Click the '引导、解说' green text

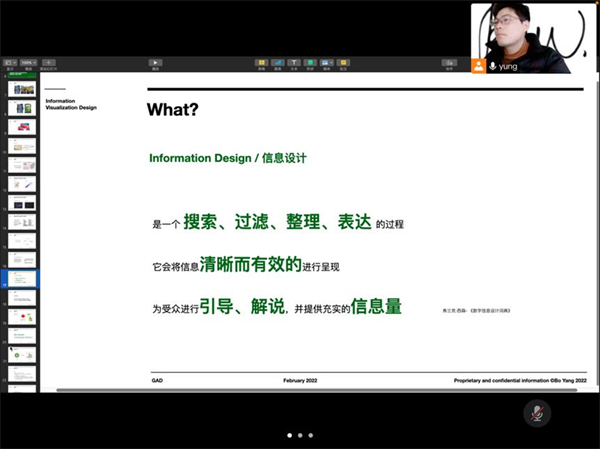pyautogui.click(x=242, y=306)
